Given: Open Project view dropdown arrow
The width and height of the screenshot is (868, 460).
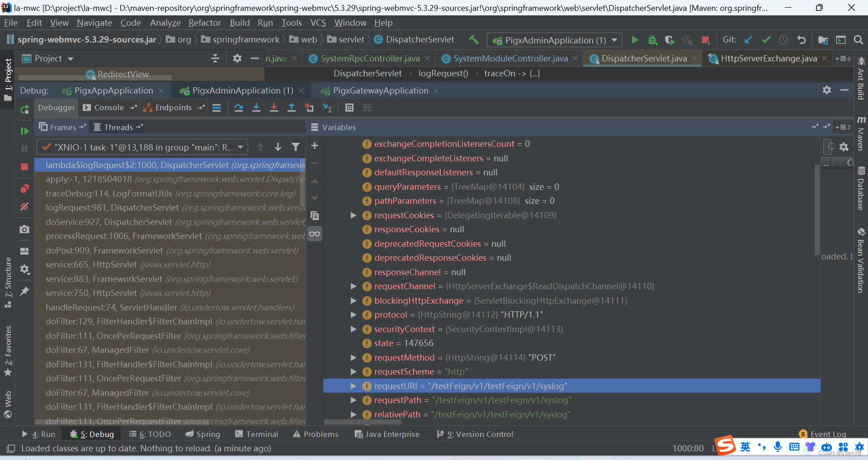Looking at the screenshot, I should (71, 59).
